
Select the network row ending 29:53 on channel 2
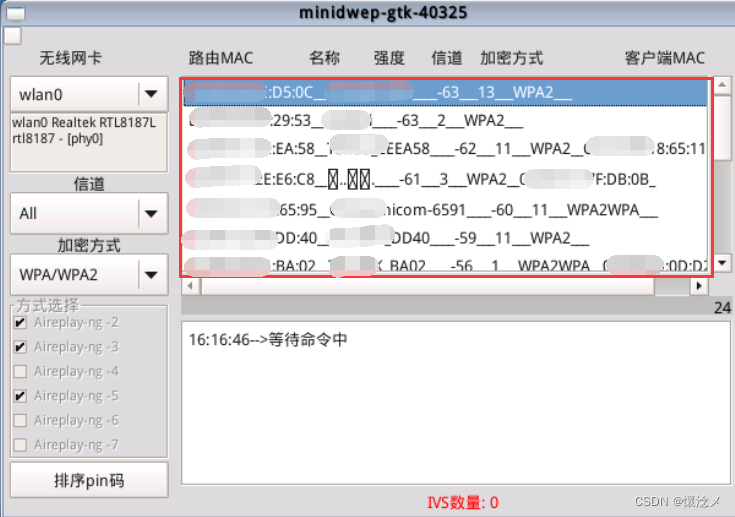pos(445,120)
